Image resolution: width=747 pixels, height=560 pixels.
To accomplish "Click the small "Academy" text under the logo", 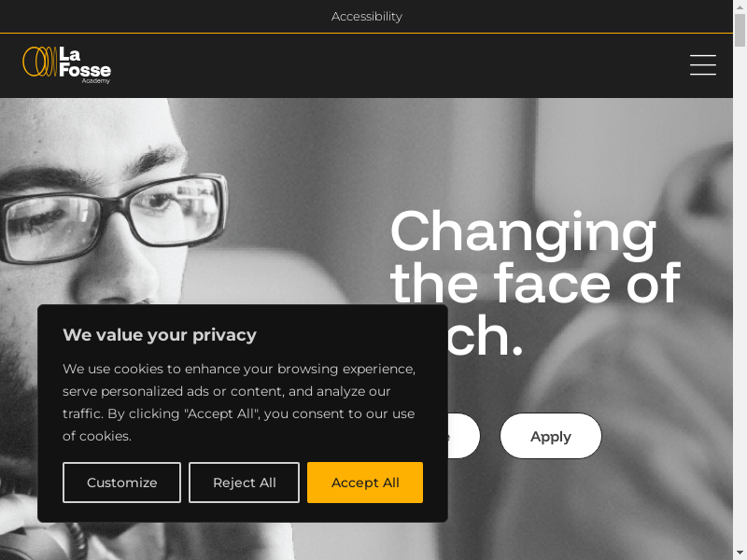I will click(96, 81).
